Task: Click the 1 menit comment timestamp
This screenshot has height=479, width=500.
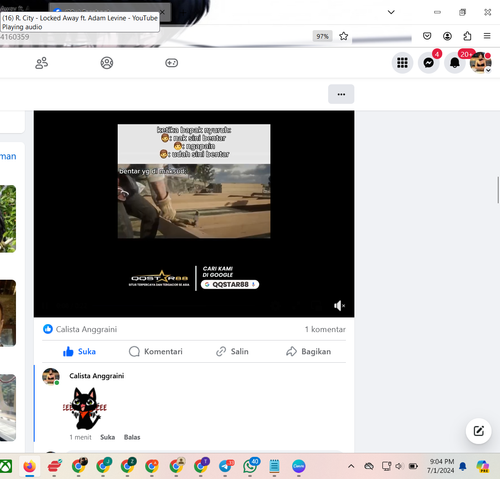Action: click(80, 437)
